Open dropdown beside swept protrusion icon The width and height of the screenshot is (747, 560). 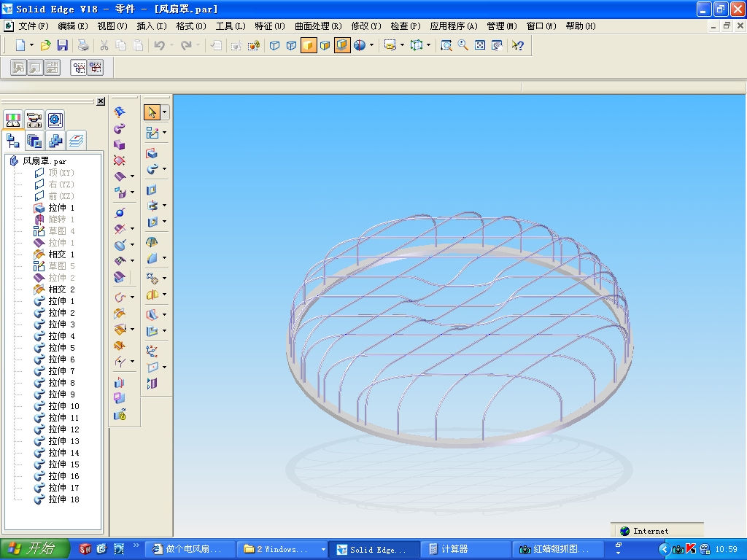[164, 168]
